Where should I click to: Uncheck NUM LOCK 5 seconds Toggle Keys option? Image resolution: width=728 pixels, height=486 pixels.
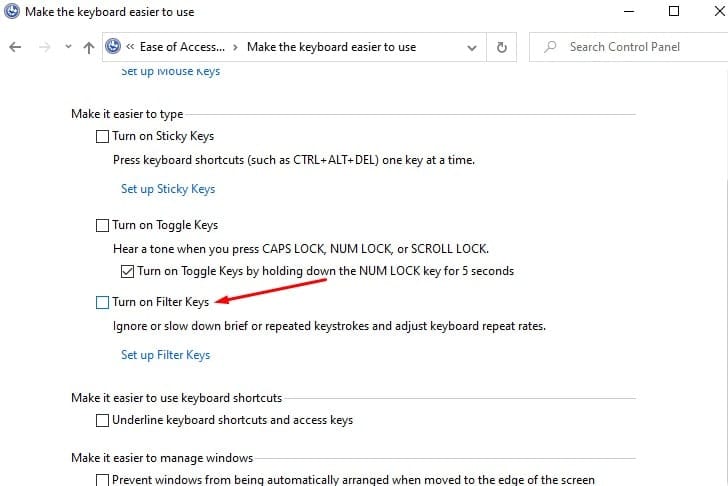[x=127, y=271]
